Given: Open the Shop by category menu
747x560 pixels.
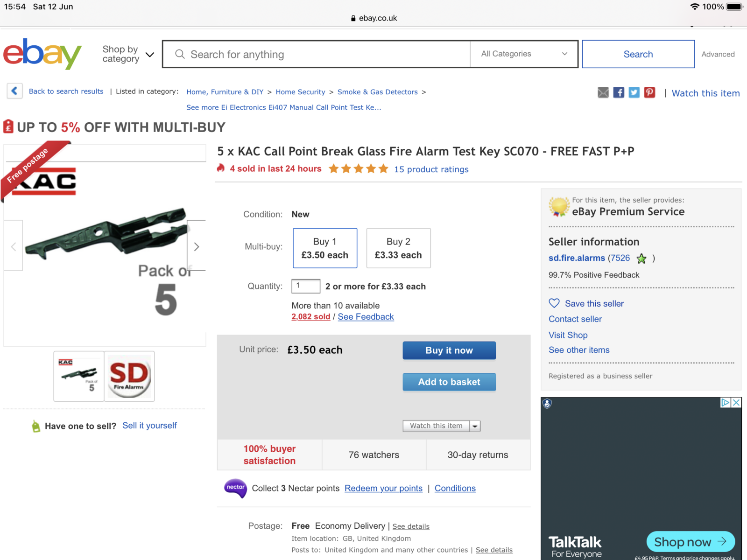Looking at the screenshot, I should coord(128,54).
